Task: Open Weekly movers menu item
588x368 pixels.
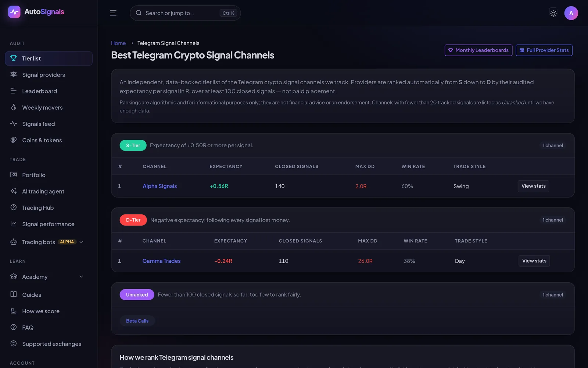Action: (49, 107)
